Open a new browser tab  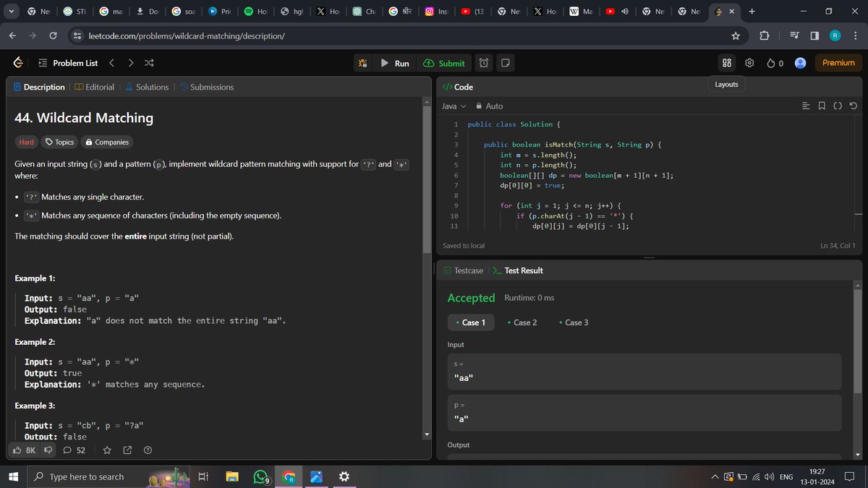click(752, 12)
